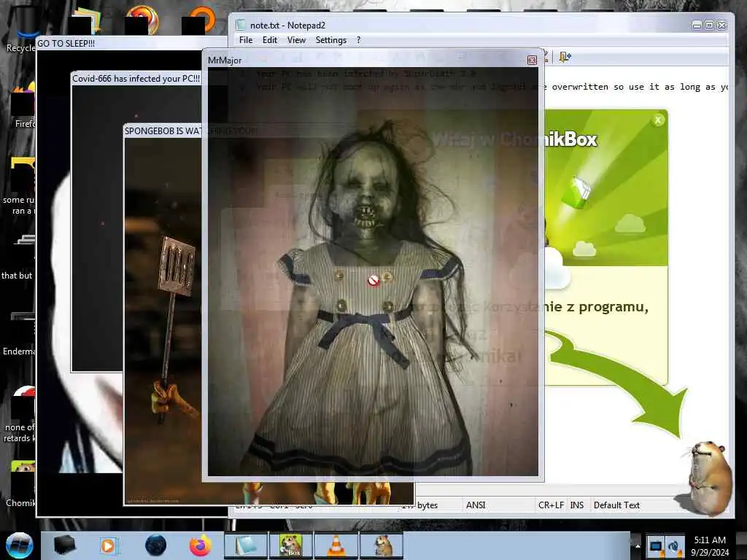Screen dimensions: 747x560
Task: Click the hamster mascot in ChomikBox
Action: pyautogui.click(x=709, y=478)
